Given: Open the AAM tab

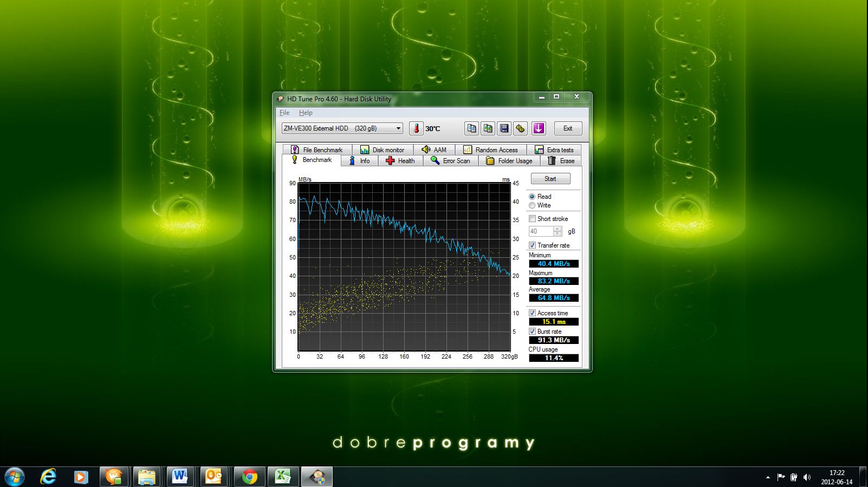Looking at the screenshot, I should point(434,150).
